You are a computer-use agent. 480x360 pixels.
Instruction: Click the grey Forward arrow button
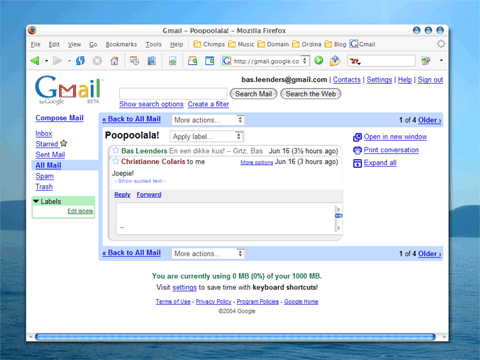[57, 61]
